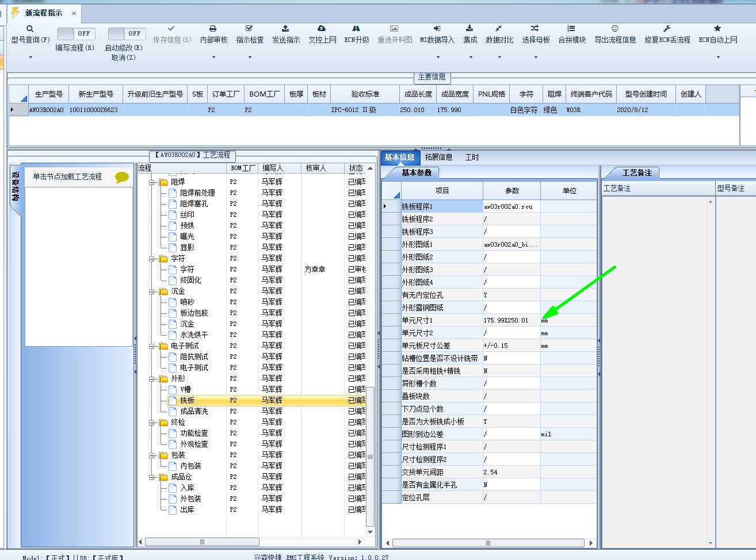The image size is (756, 560).
Task: Collapse the 成品仓 tree folder
Action: point(152,477)
